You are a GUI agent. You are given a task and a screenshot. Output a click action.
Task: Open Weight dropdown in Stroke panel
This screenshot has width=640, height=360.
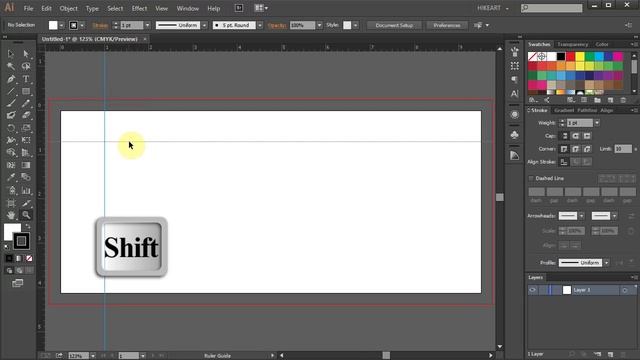point(597,123)
